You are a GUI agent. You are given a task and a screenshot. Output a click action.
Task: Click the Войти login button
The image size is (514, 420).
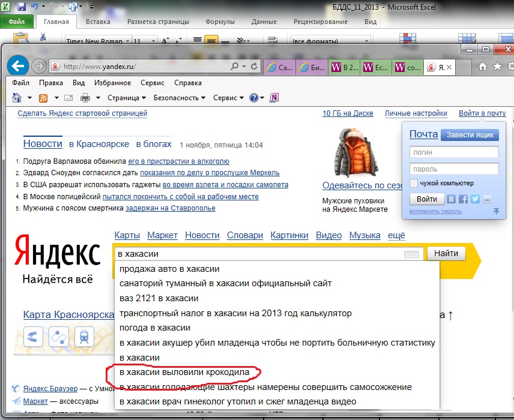427,199
